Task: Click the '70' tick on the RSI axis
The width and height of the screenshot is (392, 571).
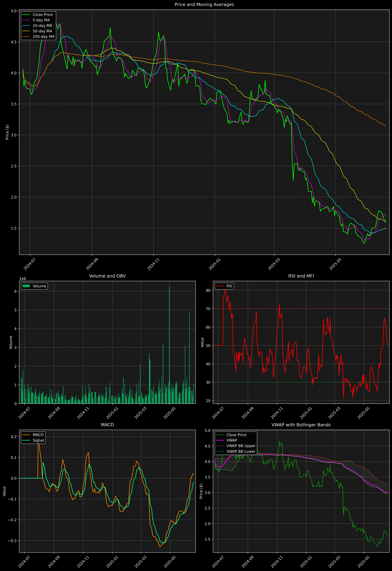Action: (208, 309)
